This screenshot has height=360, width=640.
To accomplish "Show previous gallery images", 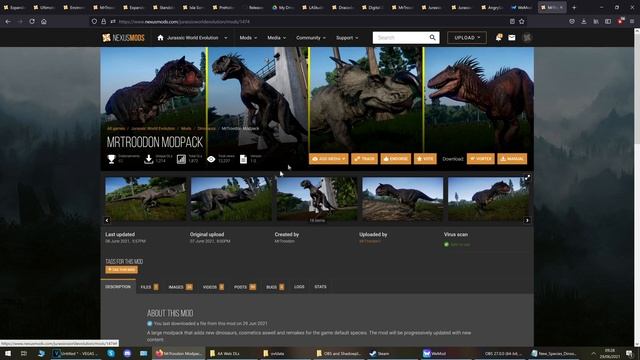I will (107, 220).
